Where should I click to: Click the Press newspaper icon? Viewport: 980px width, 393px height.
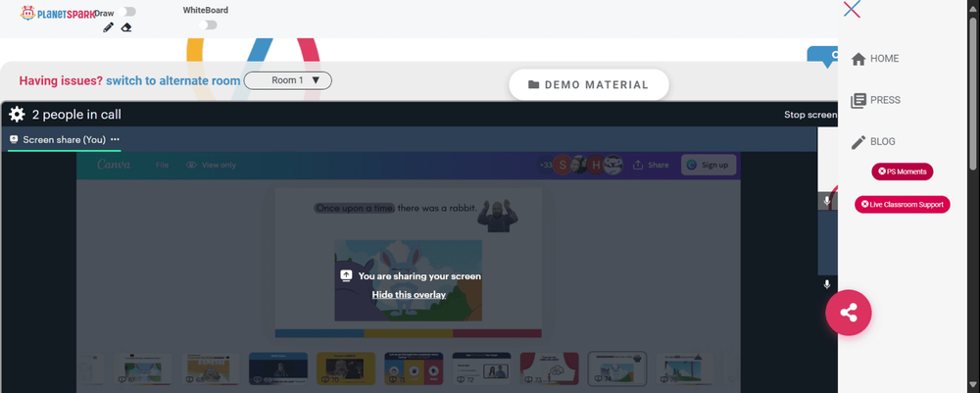coord(858,101)
